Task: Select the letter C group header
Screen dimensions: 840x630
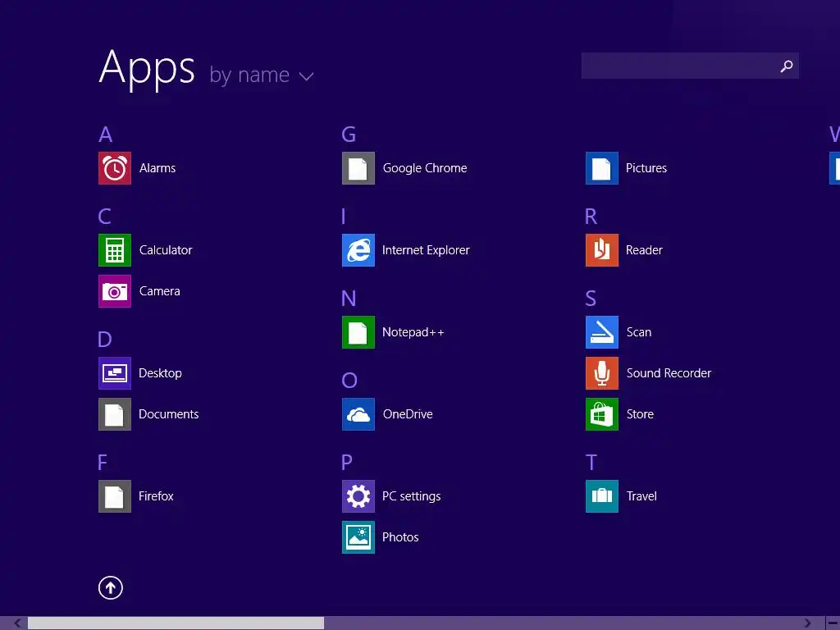Action: [105, 217]
